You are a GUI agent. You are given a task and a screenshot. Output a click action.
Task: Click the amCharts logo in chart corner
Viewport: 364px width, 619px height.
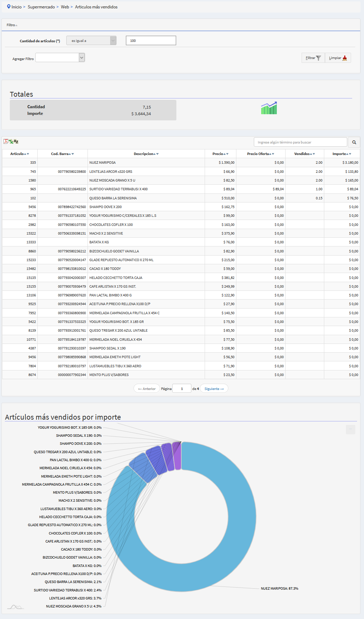pyautogui.click(x=15, y=607)
